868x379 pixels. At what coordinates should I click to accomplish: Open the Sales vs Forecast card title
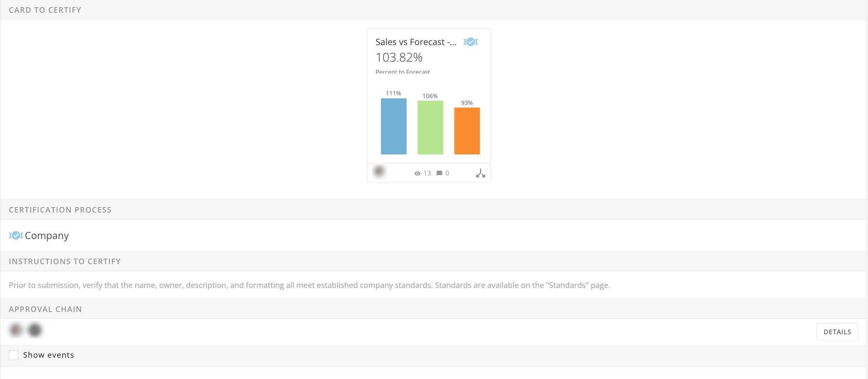pyautogui.click(x=416, y=42)
